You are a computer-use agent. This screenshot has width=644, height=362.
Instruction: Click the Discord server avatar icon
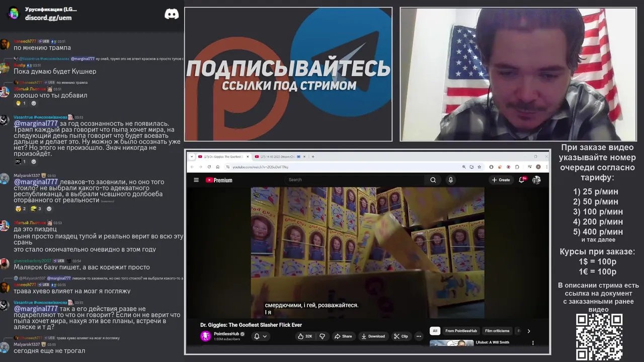(x=14, y=13)
